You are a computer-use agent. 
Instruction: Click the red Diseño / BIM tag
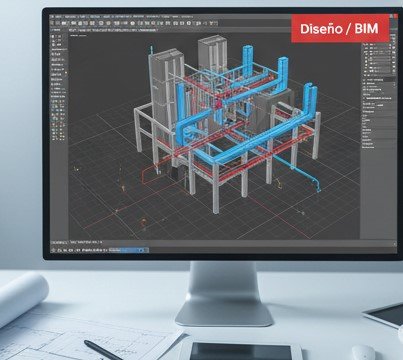coord(340,28)
